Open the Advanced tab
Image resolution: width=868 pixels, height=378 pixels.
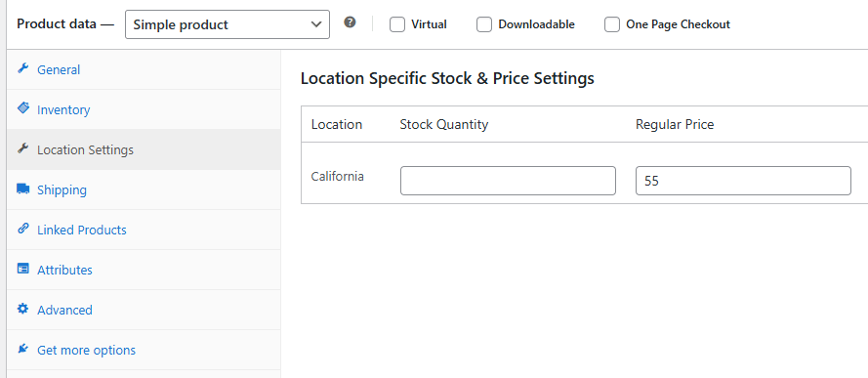tap(144, 310)
